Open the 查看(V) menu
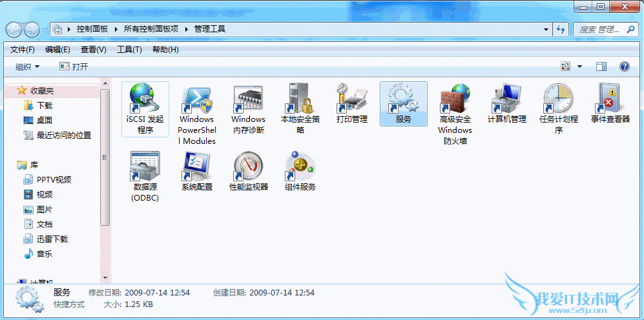The width and height of the screenshot is (644, 320). point(93,50)
